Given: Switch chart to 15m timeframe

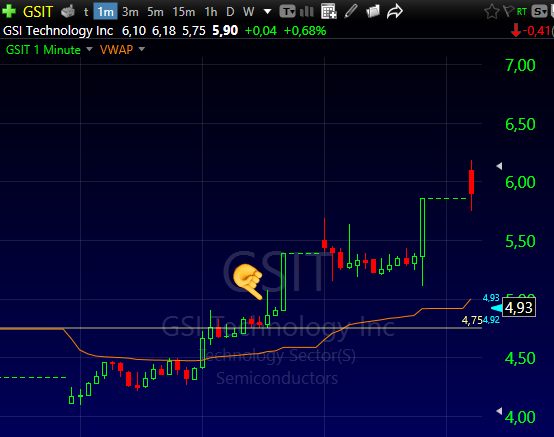Looking at the screenshot, I should 184,12.
